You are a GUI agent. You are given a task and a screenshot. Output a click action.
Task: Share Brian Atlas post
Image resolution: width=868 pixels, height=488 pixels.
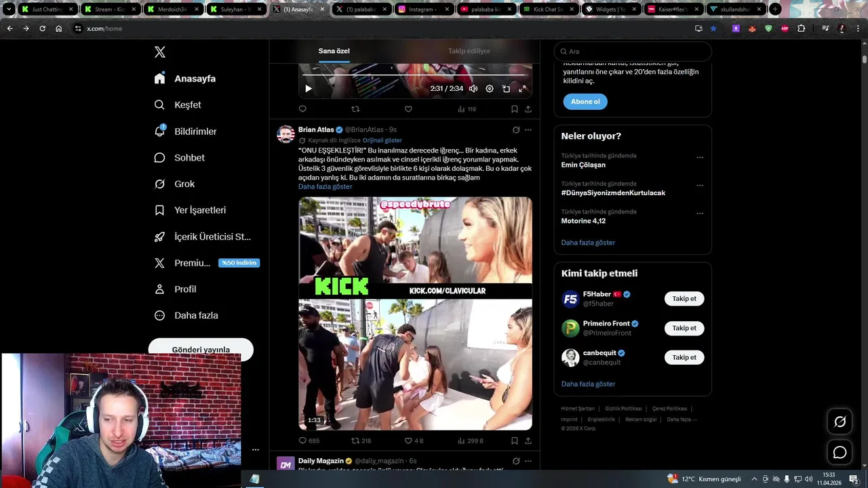[x=528, y=441]
